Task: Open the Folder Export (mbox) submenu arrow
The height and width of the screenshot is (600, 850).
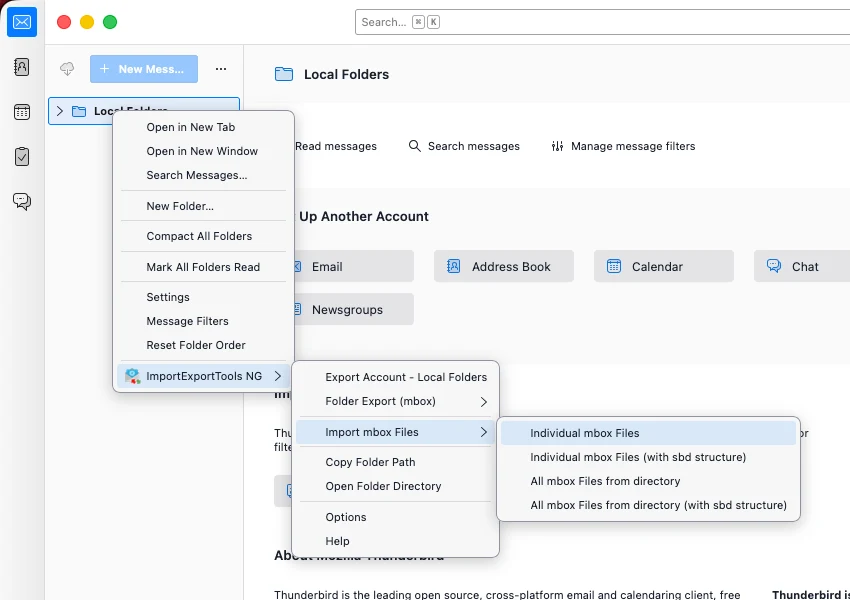Action: tap(484, 402)
